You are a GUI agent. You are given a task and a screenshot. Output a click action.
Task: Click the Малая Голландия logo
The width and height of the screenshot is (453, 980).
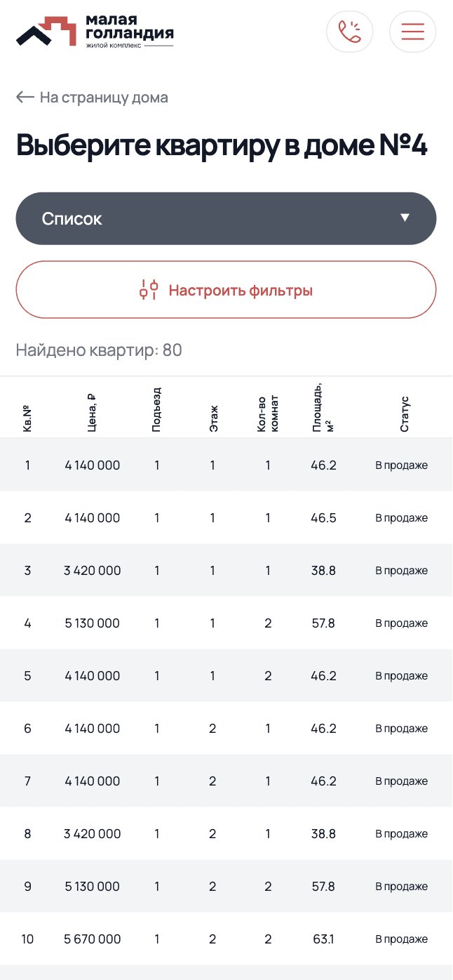pyautogui.click(x=95, y=32)
